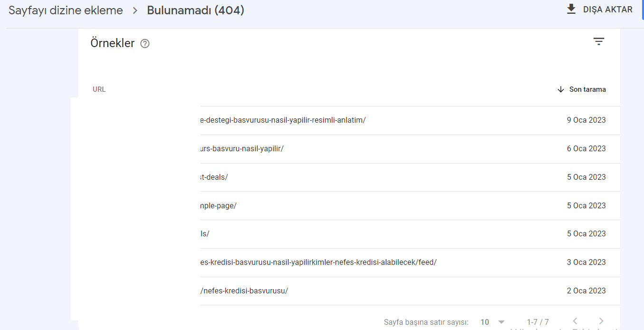The height and width of the screenshot is (330, 644).
Task: Select the rows per page value 10
Action: click(x=485, y=322)
